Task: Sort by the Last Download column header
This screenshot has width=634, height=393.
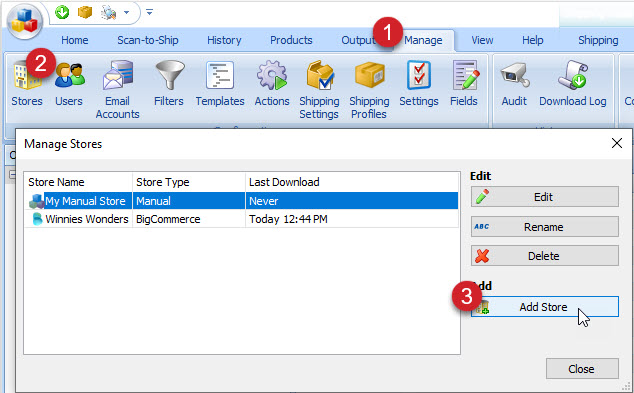Action: (352, 182)
